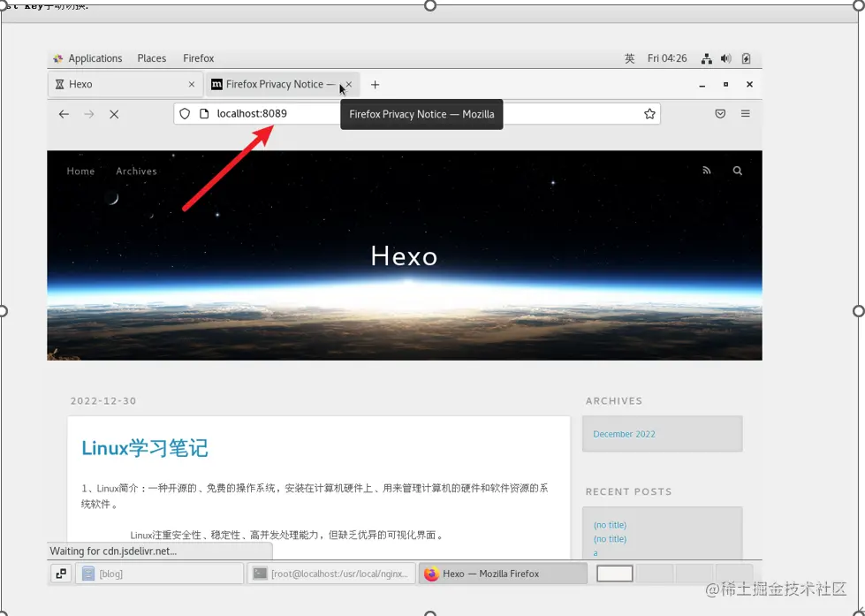
Task: Close the Firefox Privacy Notice tab
Action: point(349,85)
